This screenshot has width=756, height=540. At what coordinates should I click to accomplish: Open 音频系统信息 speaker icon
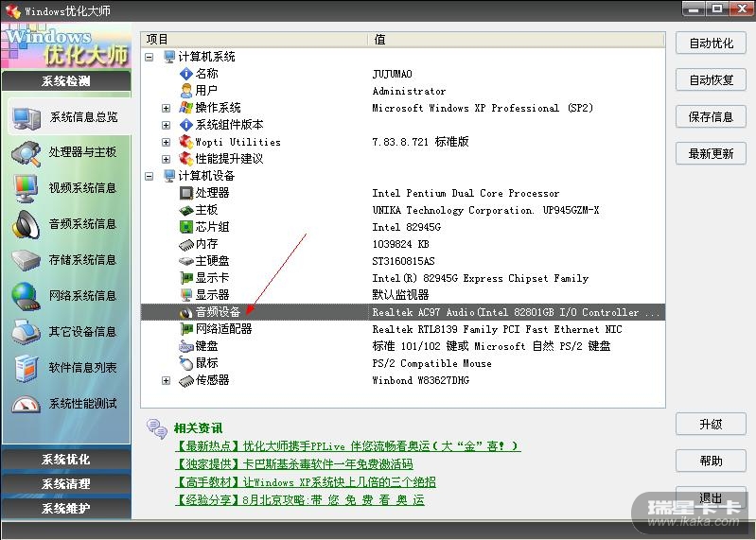pyautogui.click(x=26, y=224)
